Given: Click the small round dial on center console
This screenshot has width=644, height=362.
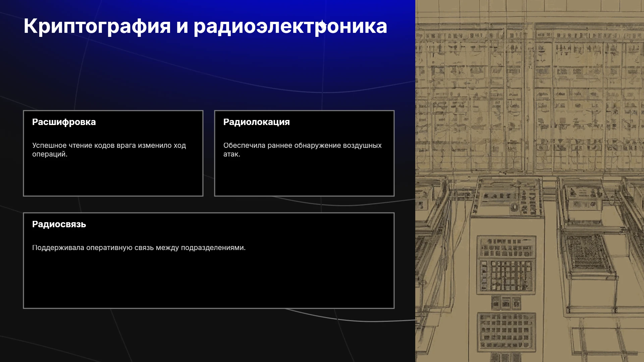Looking at the screenshot, I should pyautogui.click(x=514, y=207).
